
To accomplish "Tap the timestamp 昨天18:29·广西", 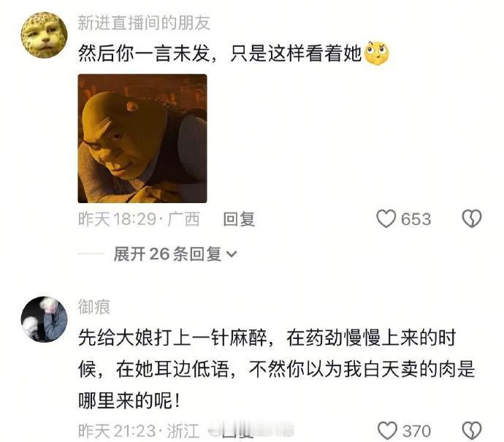I will pos(139,219).
